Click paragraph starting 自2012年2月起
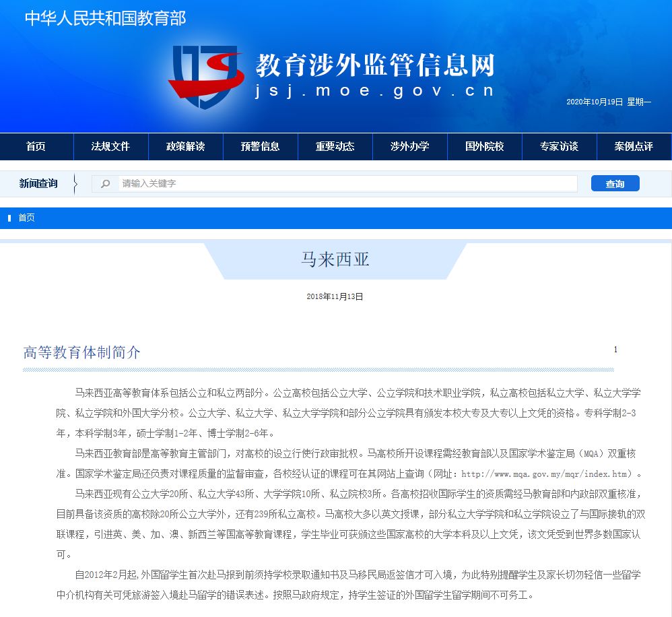672x617 pixels. click(x=348, y=585)
